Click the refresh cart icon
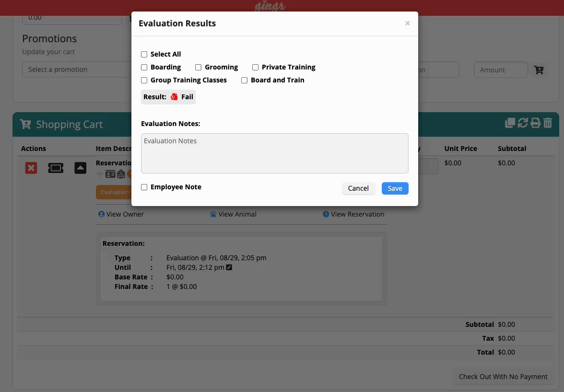 (x=523, y=123)
